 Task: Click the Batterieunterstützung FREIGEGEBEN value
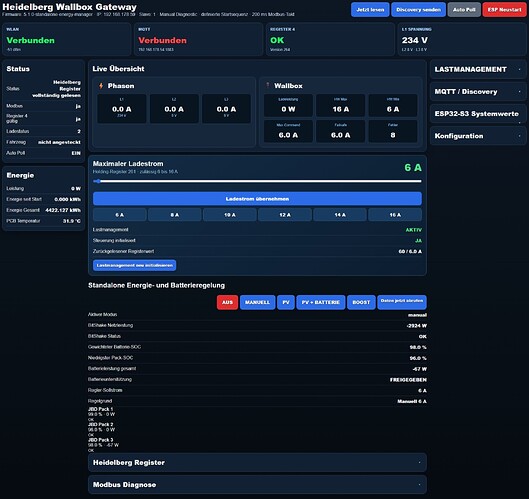click(x=408, y=380)
